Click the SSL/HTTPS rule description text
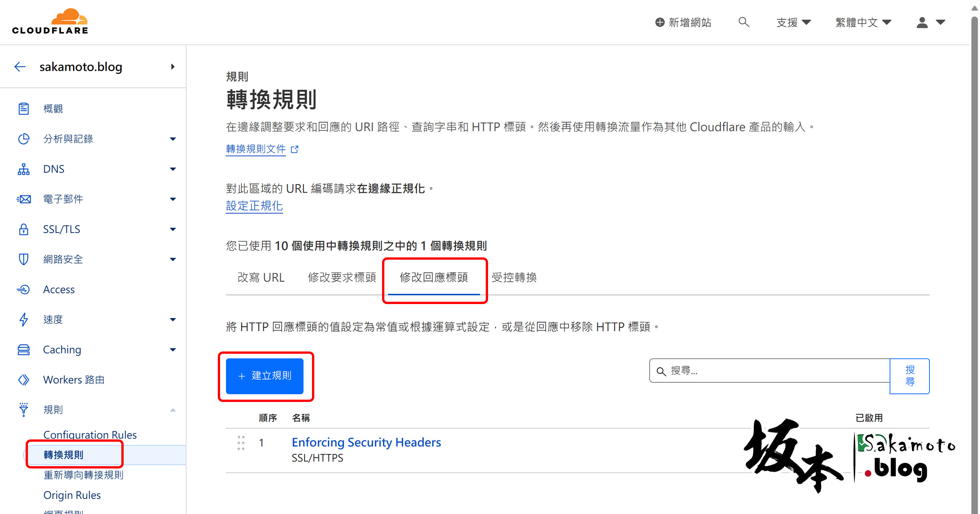 [317, 458]
